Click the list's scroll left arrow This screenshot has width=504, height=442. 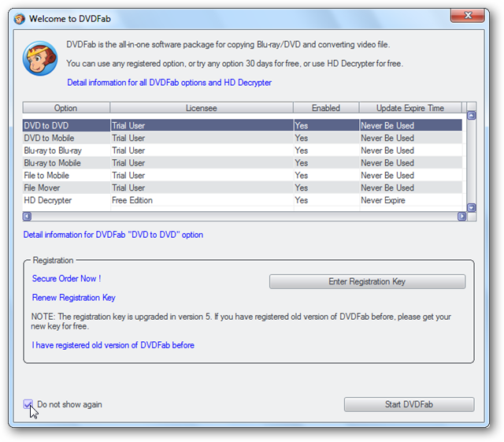pos(28,216)
